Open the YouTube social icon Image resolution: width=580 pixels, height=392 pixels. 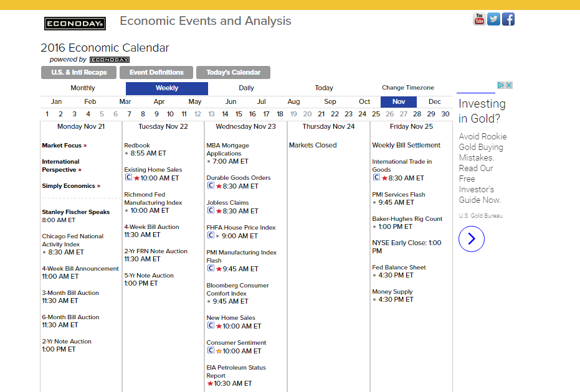tap(479, 19)
